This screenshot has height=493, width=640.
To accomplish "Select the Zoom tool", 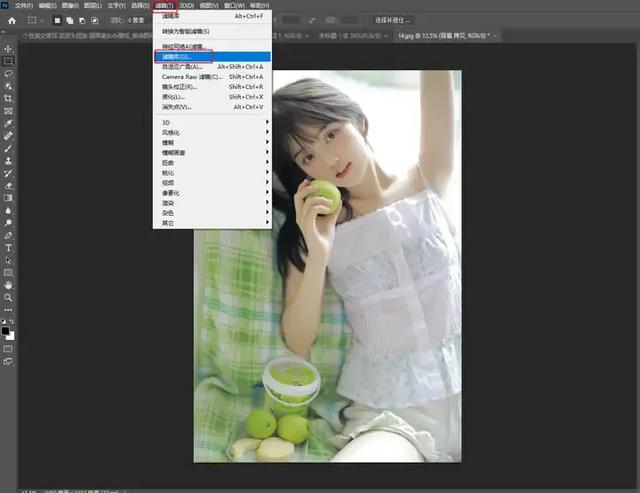I will (x=8, y=298).
